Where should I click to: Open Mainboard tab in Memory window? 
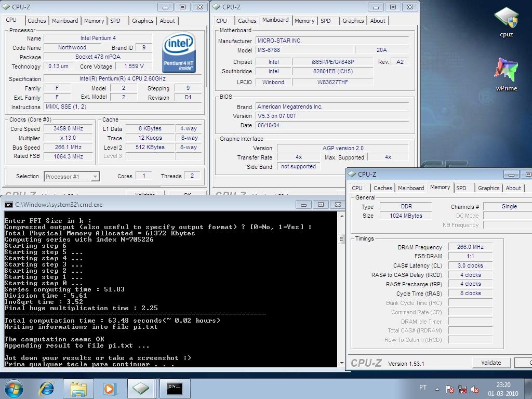(411, 188)
